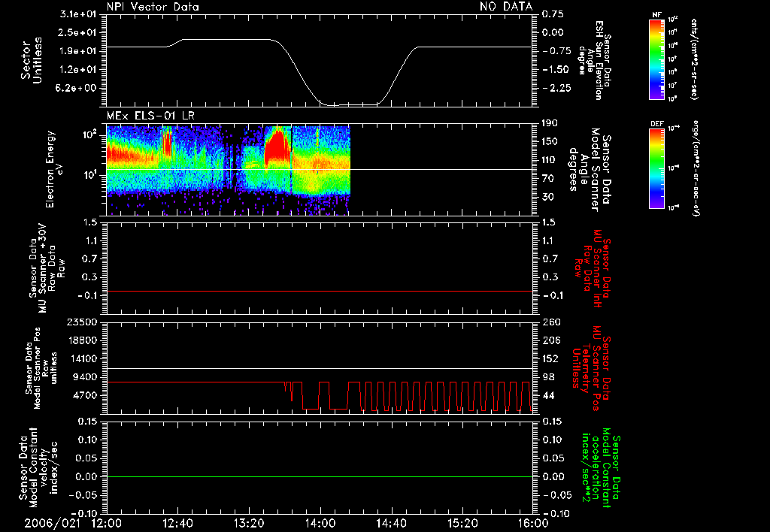Select the NPI Vector Data panel title
Viewport: 770px width, 532px height.
(x=152, y=6)
